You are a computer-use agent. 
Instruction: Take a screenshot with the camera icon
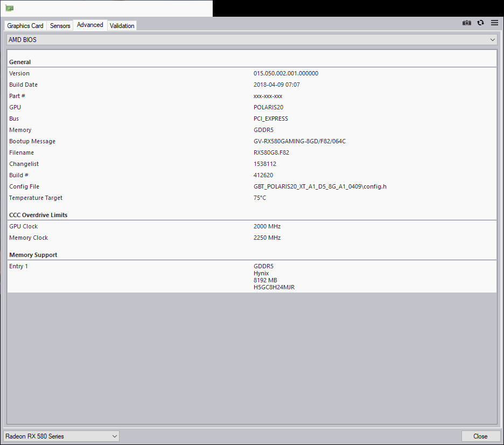(x=467, y=23)
